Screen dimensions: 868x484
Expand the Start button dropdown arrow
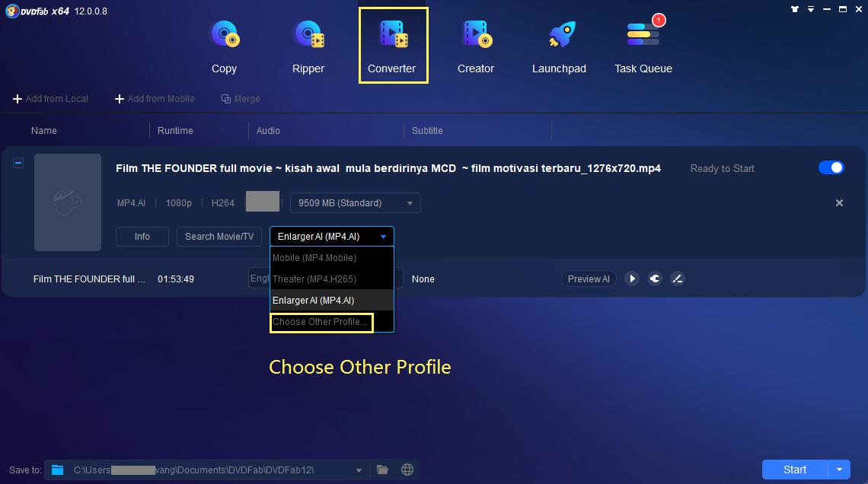(x=839, y=470)
